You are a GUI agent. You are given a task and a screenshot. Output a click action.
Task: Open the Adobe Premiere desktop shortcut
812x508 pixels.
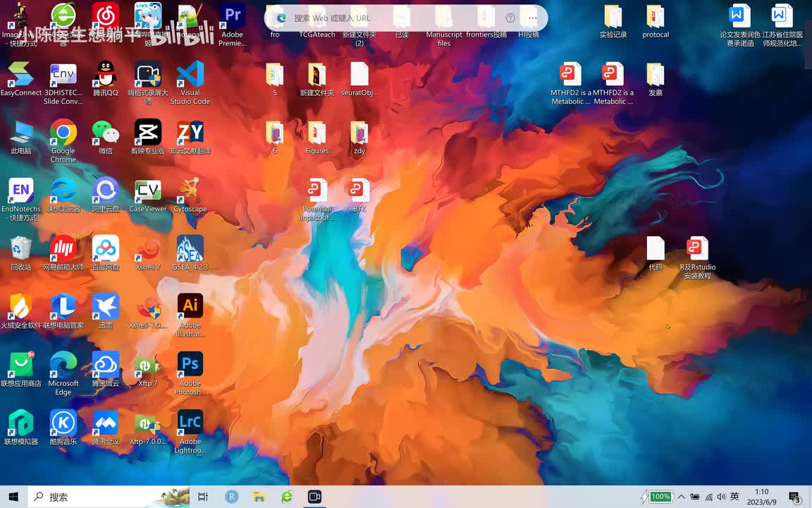click(232, 25)
